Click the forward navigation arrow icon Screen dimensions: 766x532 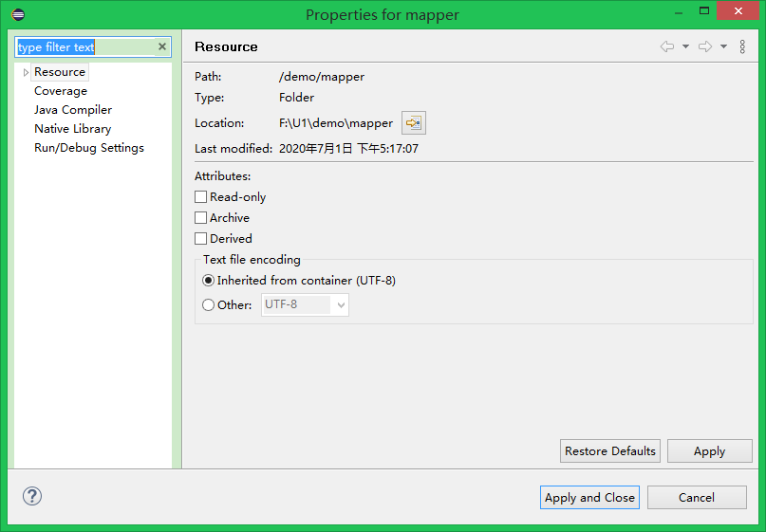(705, 46)
